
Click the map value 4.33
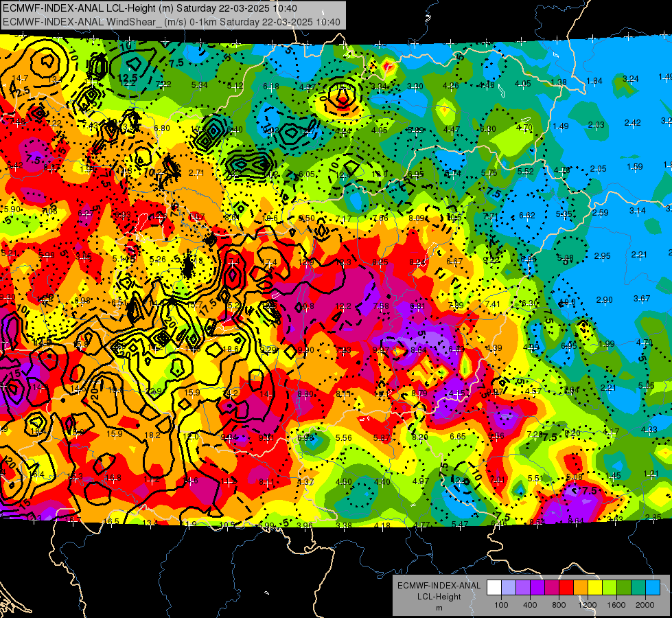(649, 429)
